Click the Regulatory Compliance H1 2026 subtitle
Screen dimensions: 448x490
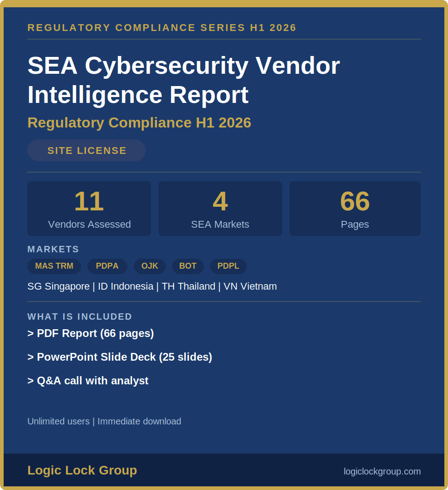click(139, 123)
